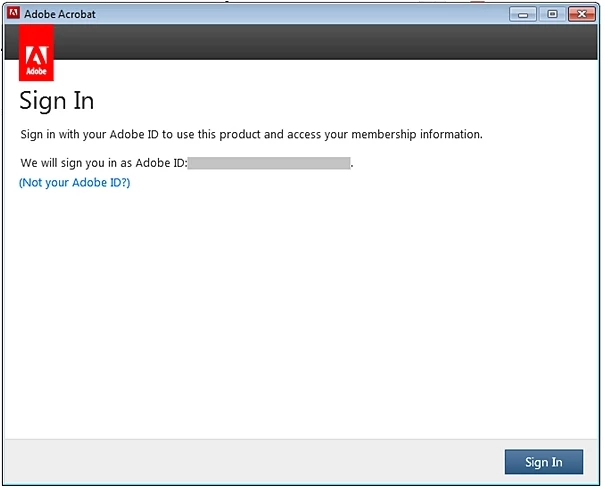Click the "Sign In" heading text
Screen dimensions: 605x490
(x=57, y=101)
